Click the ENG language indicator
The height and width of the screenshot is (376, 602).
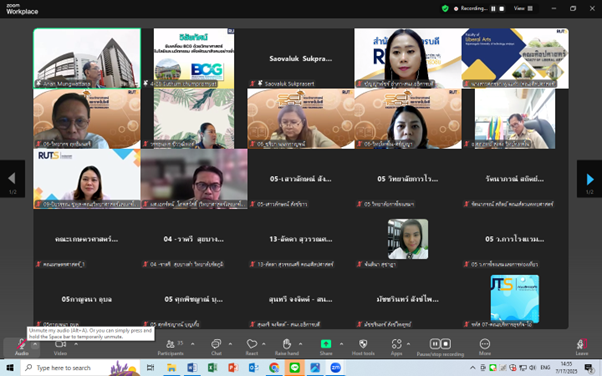click(545, 368)
